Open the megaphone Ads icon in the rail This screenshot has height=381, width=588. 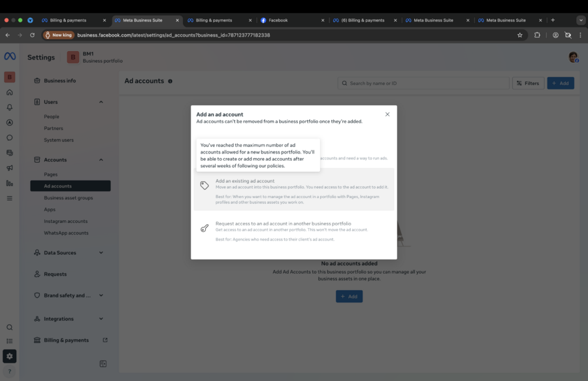coord(10,168)
